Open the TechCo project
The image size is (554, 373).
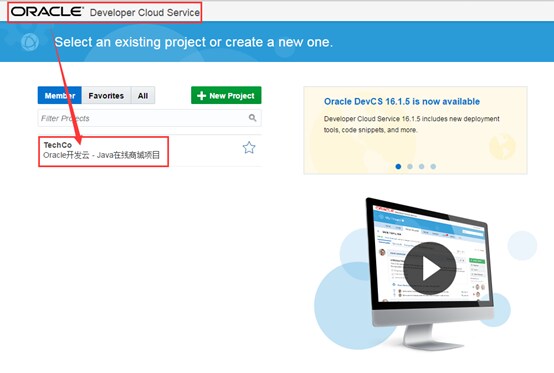(x=58, y=145)
